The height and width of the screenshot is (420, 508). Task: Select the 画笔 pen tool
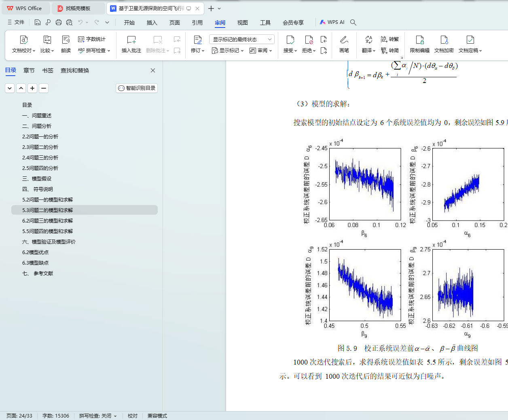344,40
